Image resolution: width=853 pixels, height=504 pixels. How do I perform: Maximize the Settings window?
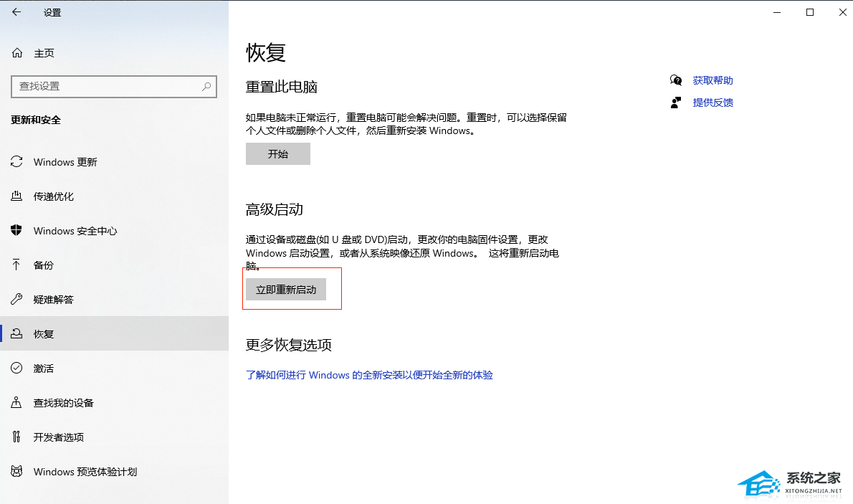tap(809, 12)
